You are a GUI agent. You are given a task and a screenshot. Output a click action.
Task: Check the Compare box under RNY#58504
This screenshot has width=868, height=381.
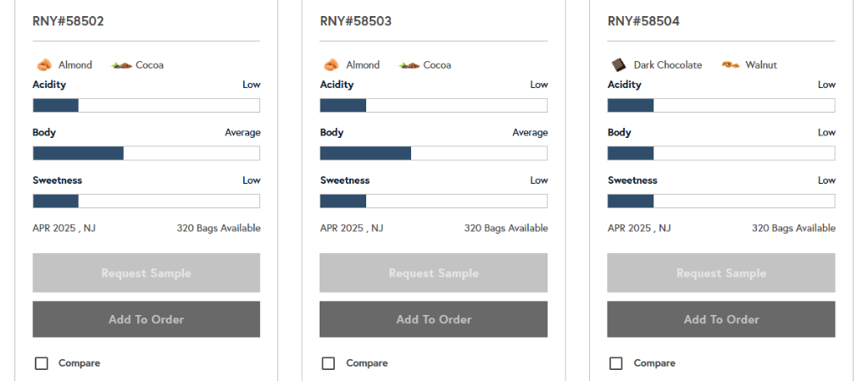coord(616,363)
